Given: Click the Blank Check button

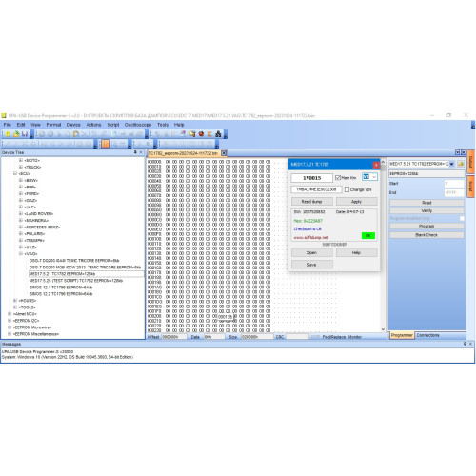Looking at the screenshot, I should (426, 235).
